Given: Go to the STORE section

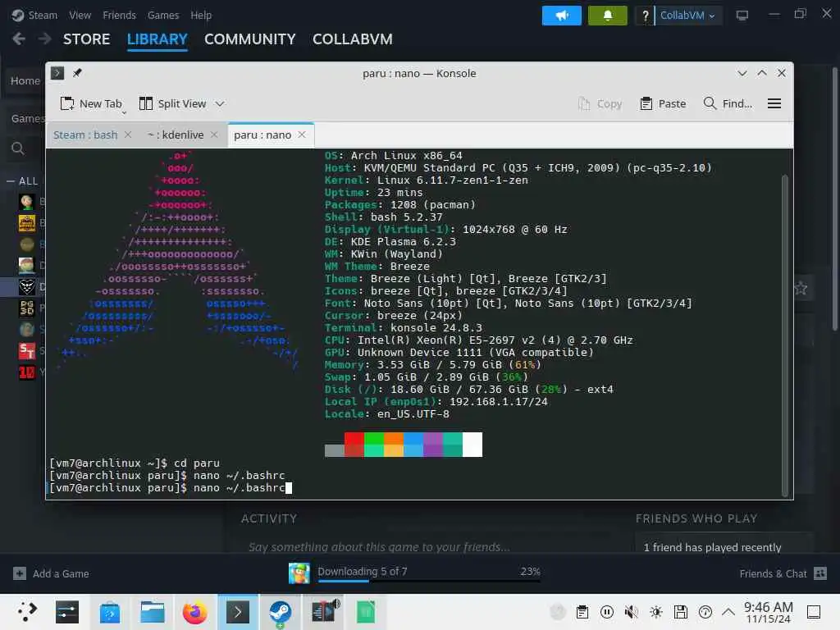Looking at the screenshot, I should (86, 39).
